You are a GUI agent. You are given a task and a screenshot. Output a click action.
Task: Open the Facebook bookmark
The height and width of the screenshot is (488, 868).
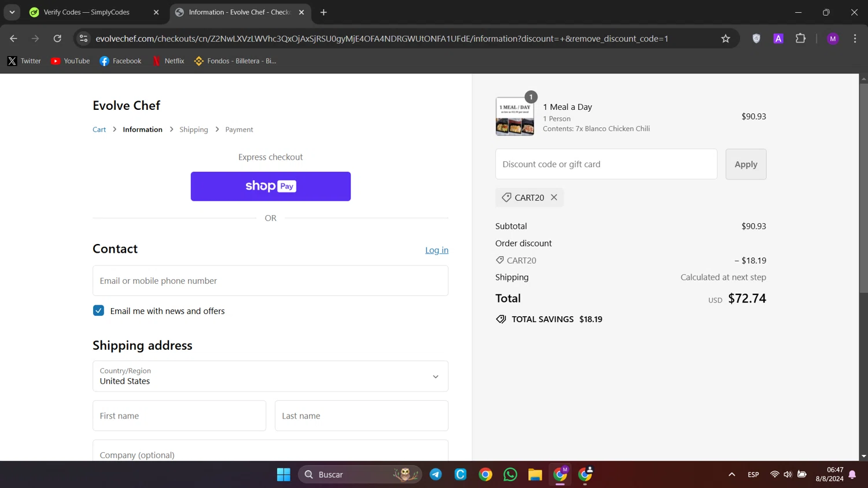point(120,61)
